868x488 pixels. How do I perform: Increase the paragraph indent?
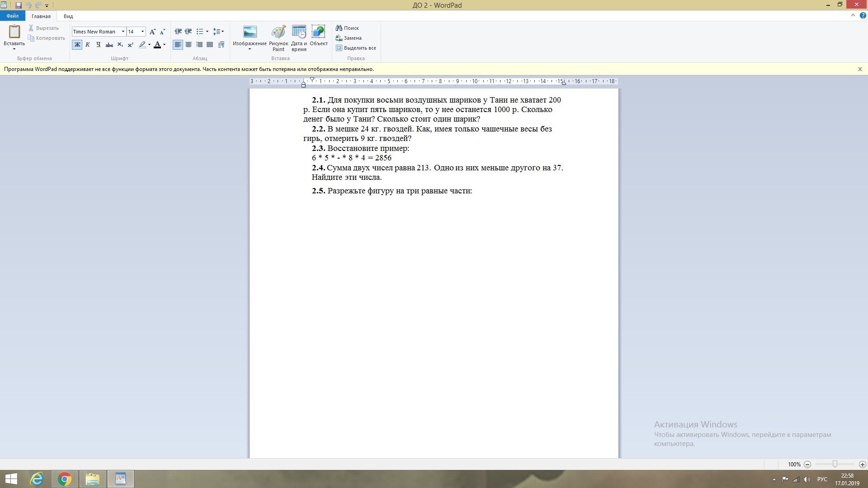coord(189,32)
